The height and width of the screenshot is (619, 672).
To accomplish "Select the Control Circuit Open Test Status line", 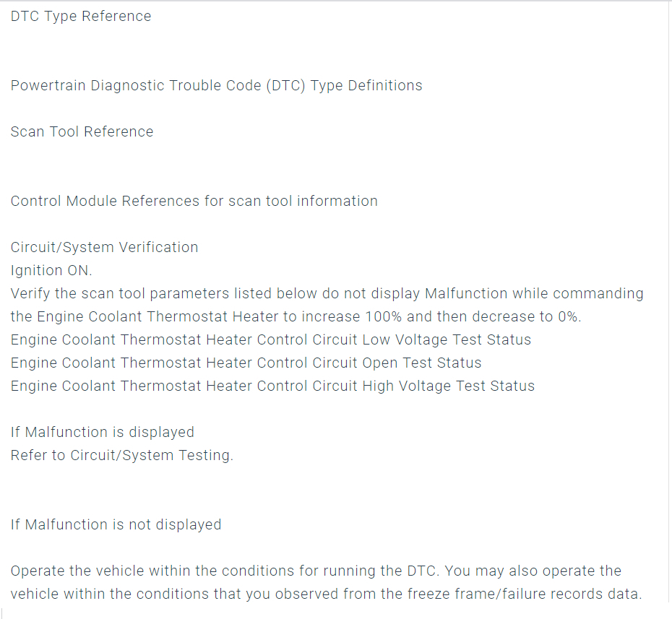I will pyautogui.click(x=246, y=363).
